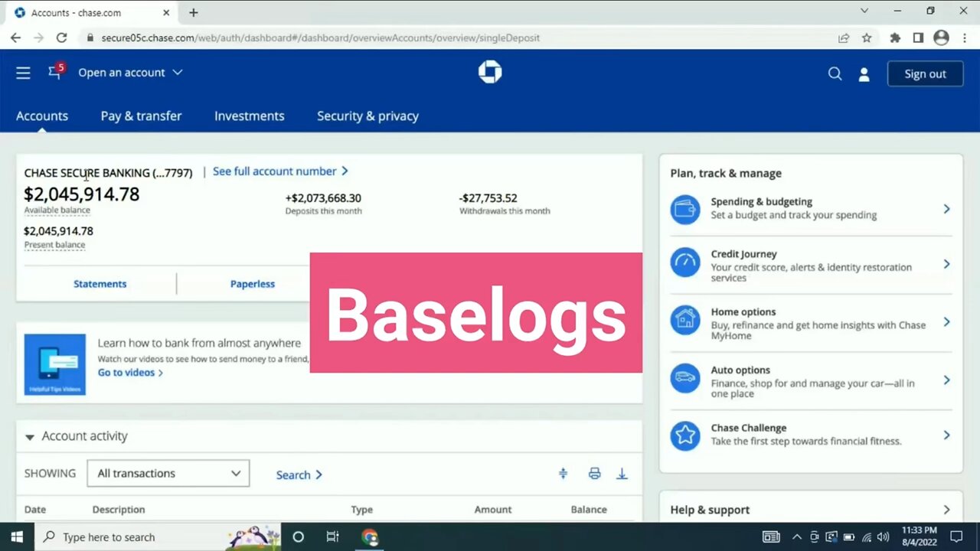Viewport: 980px width, 551px height.
Task: Collapse the Account activity section
Action: coord(29,437)
